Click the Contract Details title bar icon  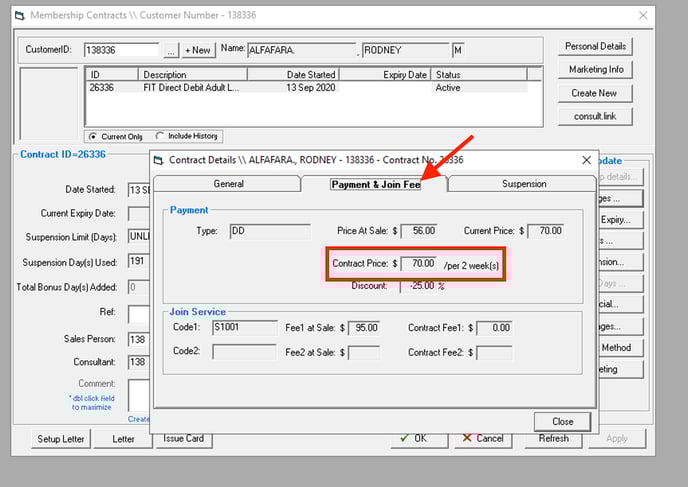[158, 160]
